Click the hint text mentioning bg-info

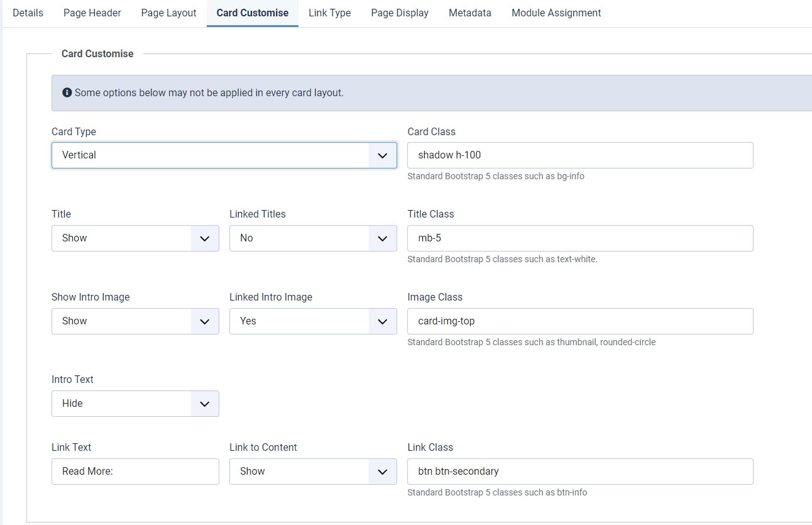(x=496, y=177)
